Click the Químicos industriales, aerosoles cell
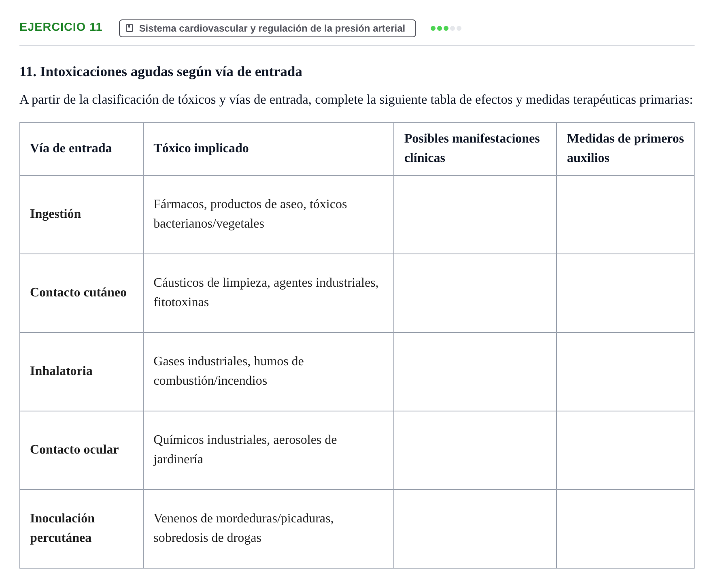Image resolution: width=714 pixels, height=588 pixels. pos(269,450)
